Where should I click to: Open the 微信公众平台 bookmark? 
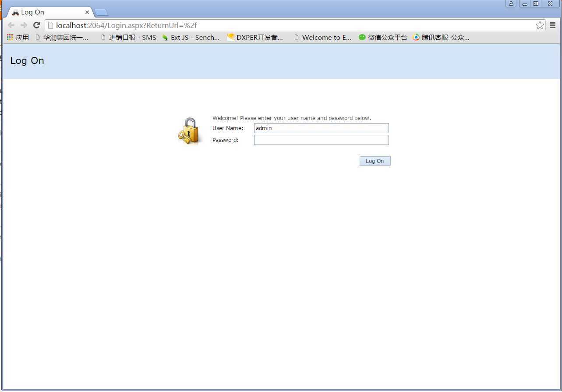click(383, 38)
